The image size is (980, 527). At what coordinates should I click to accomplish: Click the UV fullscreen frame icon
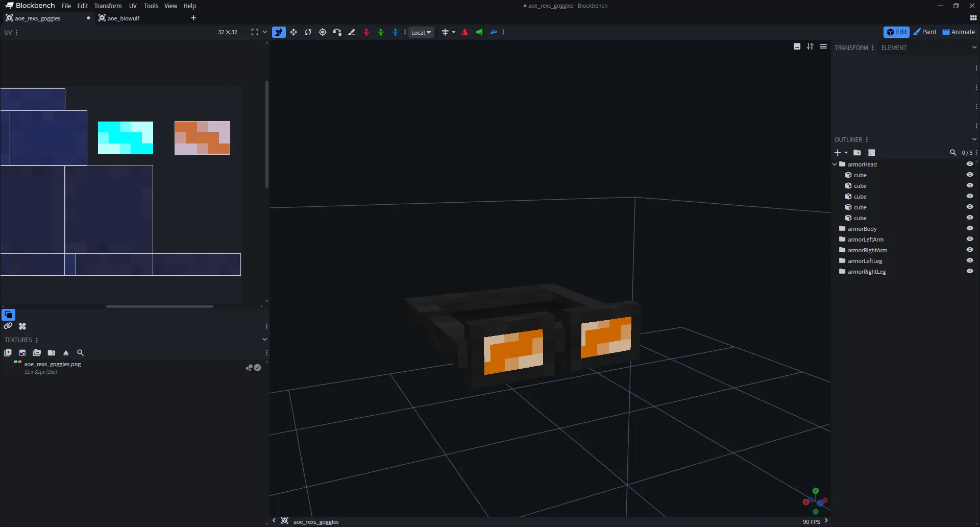[x=255, y=32]
